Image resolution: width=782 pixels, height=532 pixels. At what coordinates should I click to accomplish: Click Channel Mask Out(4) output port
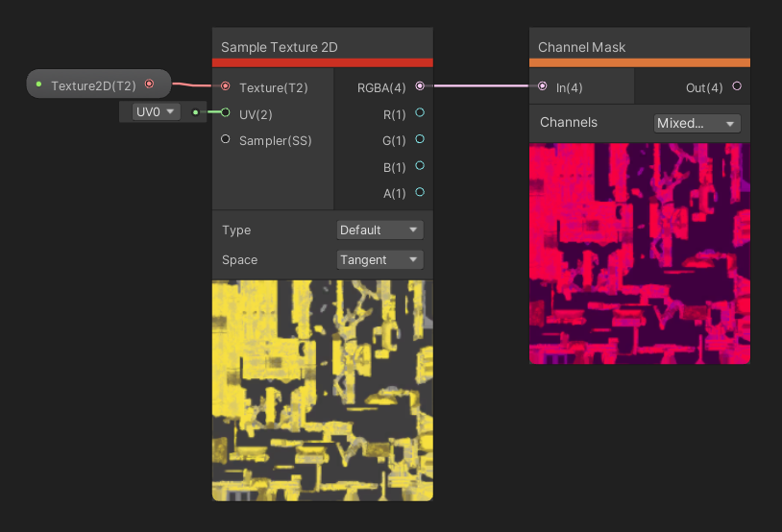point(737,86)
